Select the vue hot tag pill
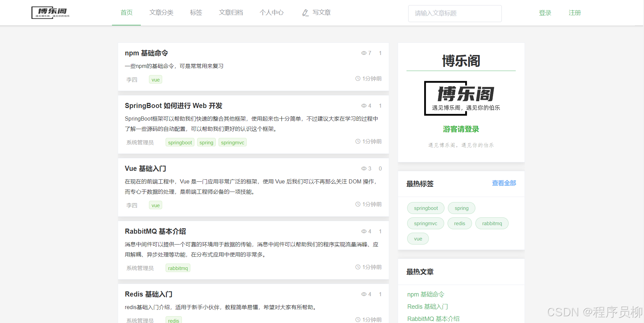Viewport: 644px width, 323px height. coord(418,239)
